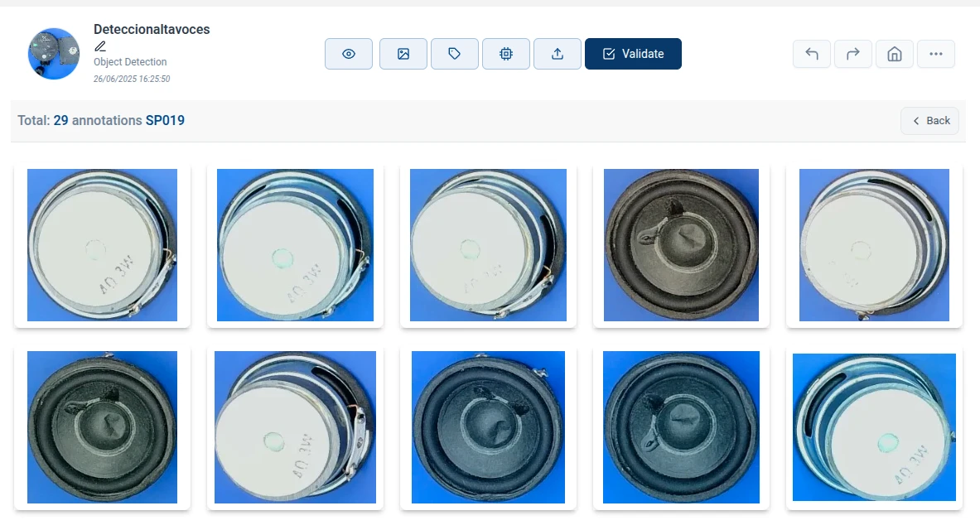This screenshot has height=525, width=980.
Task: Select the tilted speaker image at bottom right
Action: [874, 427]
